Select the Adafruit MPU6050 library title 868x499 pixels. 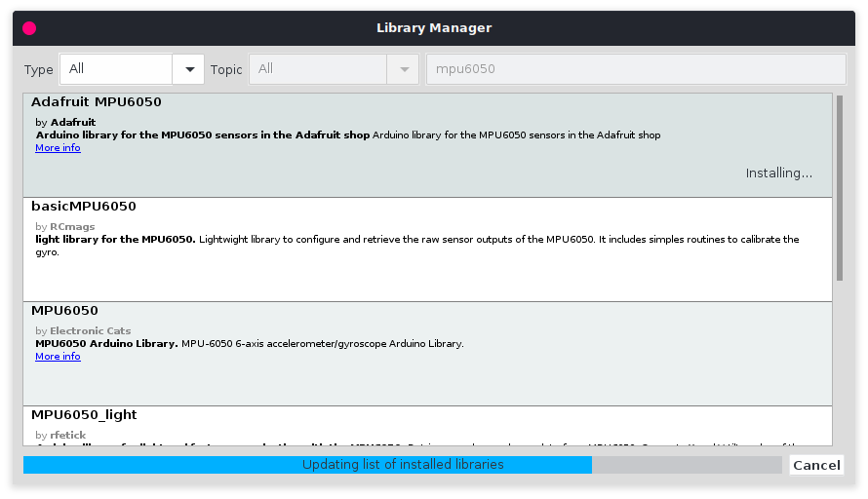click(x=97, y=101)
